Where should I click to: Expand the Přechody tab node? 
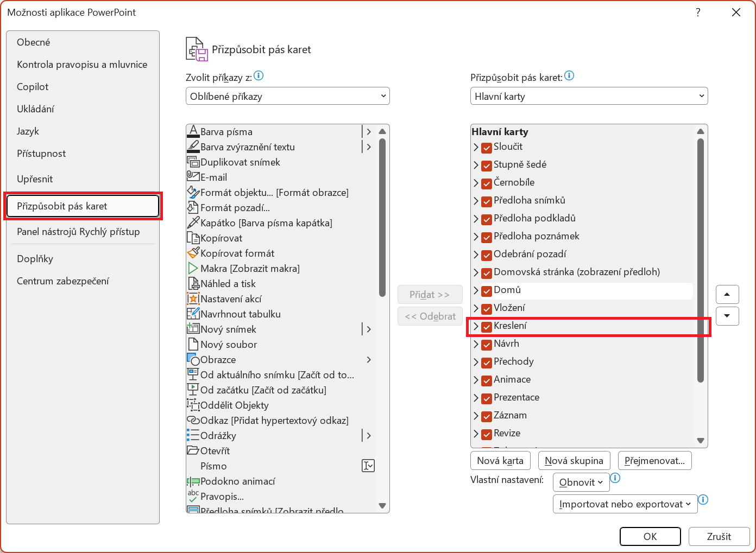[x=476, y=362]
